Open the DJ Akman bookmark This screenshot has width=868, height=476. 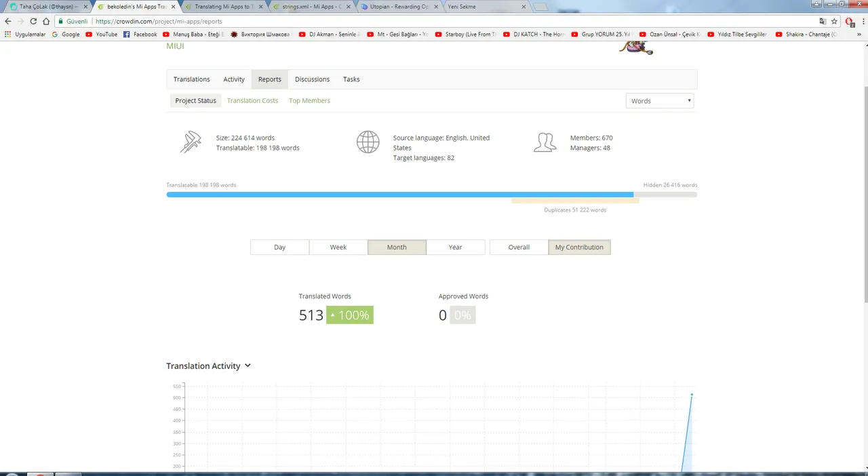[330, 34]
